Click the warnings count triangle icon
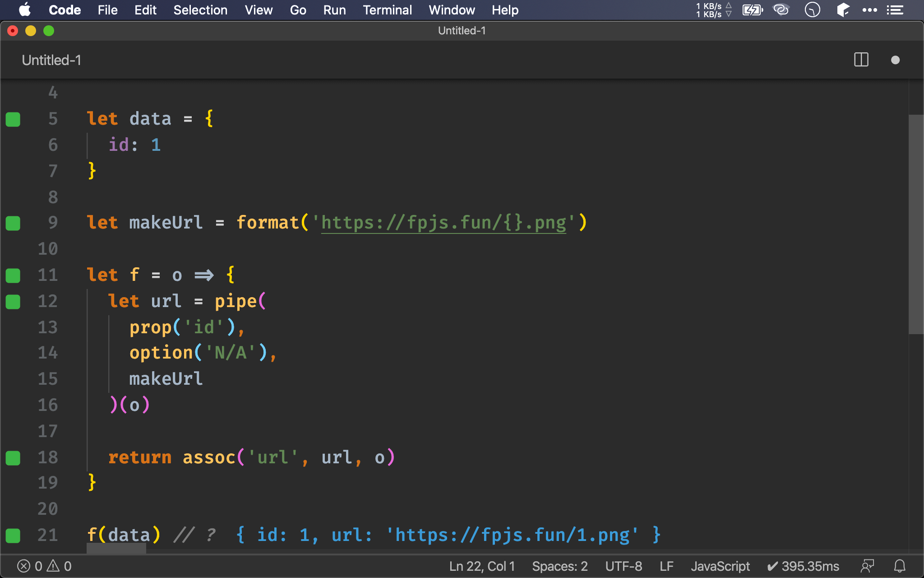Image resolution: width=924 pixels, height=578 pixels. pyautogui.click(x=59, y=566)
